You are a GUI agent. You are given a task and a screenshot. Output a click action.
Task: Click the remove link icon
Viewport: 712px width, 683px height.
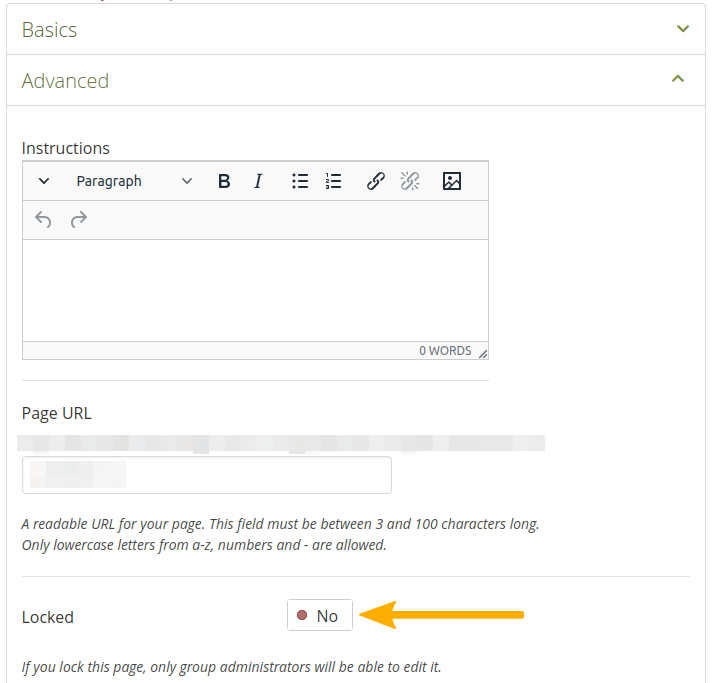point(410,181)
